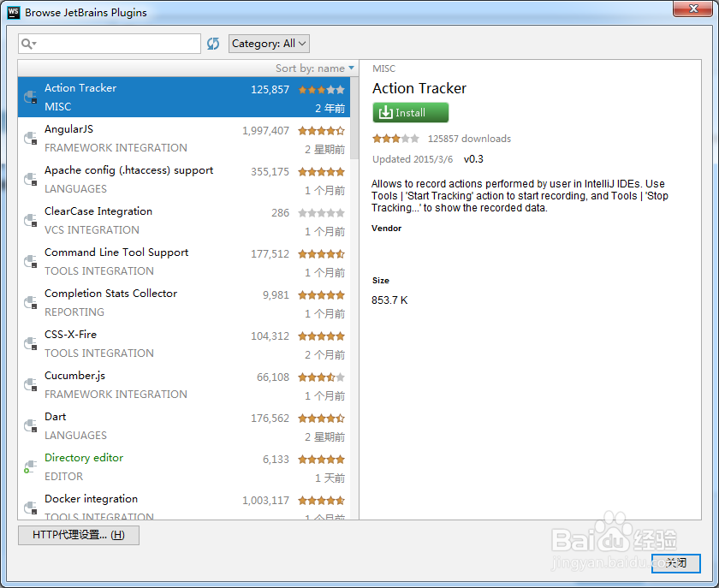The width and height of the screenshot is (719, 588).
Task: Click the Cucumber.js plugin icon
Action: pyautogui.click(x=30, y=384)
